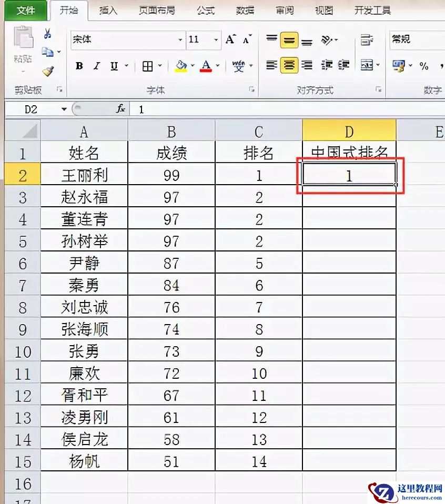Screen dimensions: 445x504
Task: Apply red font color A
Action: [206, 66]
